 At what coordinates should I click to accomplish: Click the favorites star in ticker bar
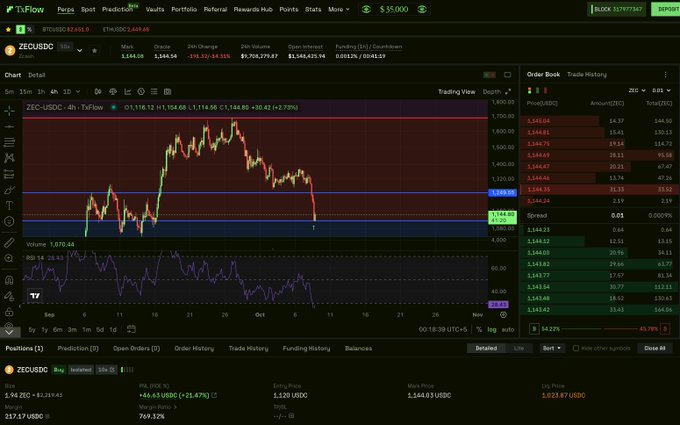click(8, 29)
